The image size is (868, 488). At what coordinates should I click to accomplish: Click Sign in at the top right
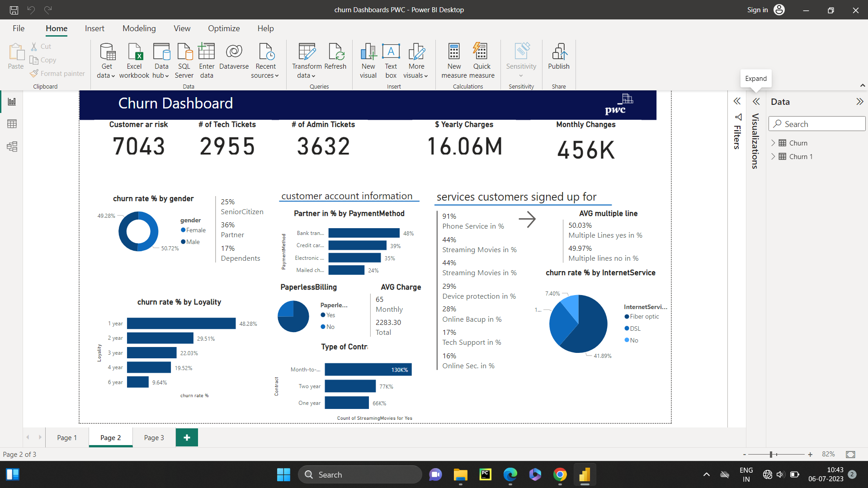click(x=757, y=9)
